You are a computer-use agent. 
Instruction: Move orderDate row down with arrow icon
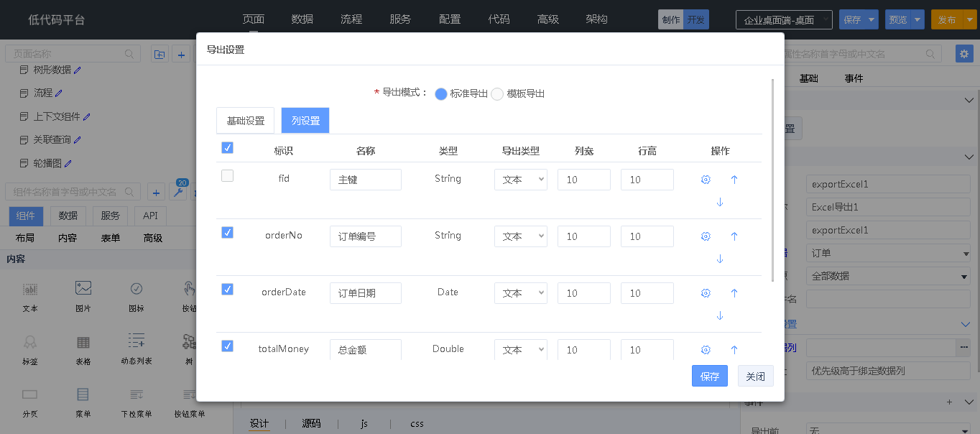(x=720, y=315)
